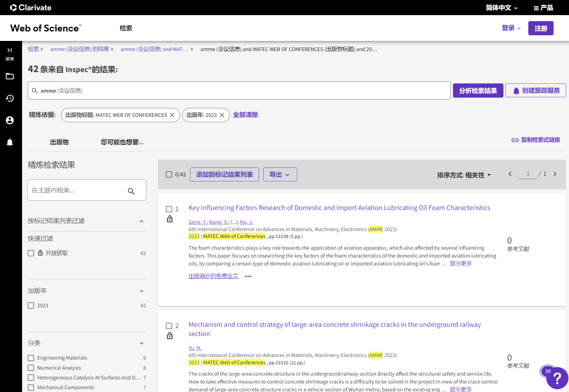Image resolution: width=569 pixels, height=392 pixels.
Task: Open the alerts bell sidebar icon
Action: coord(10,142)
